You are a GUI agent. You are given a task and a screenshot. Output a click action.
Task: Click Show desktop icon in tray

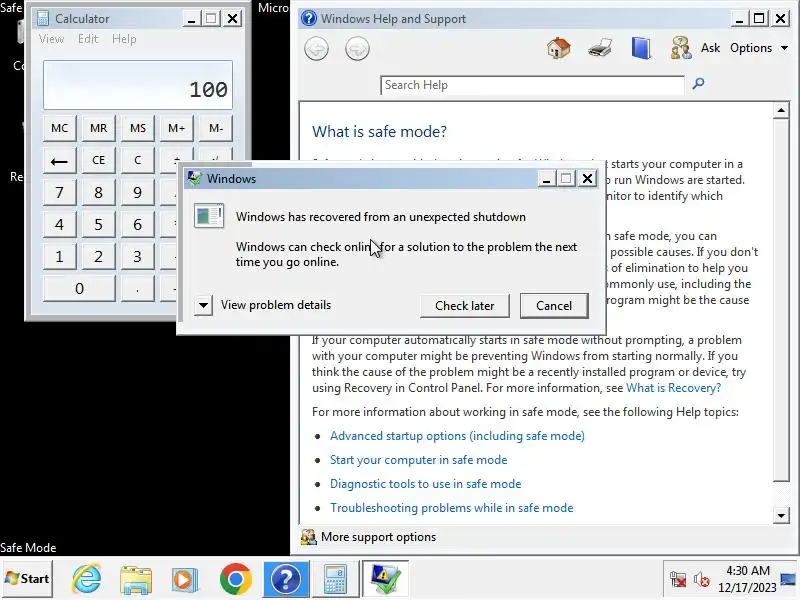click(789, 580)
